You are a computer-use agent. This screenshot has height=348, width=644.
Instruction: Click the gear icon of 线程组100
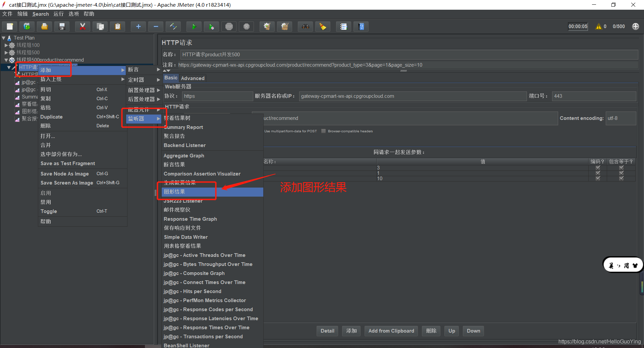tap(12, 45)
